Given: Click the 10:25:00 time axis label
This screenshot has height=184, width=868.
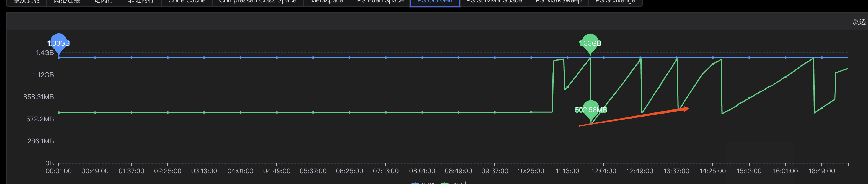Looking at the screenshot, I should (x=531, y=171).
